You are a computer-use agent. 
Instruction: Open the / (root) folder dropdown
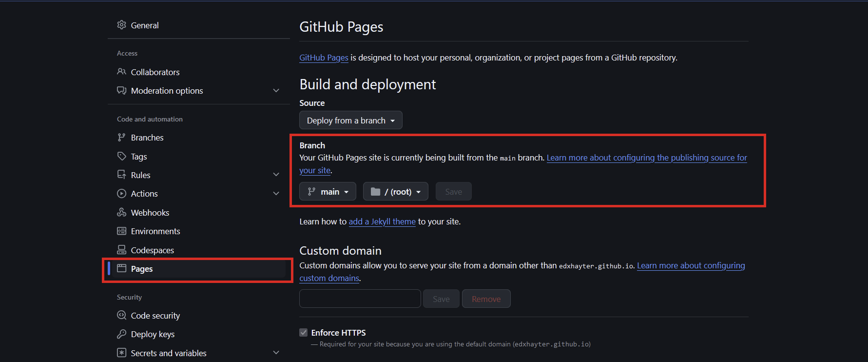pyautogui.click(x=395, y=192)
